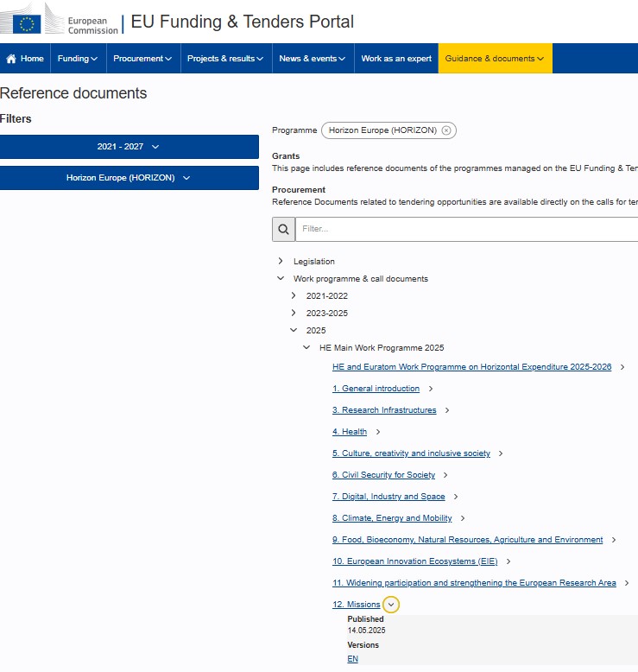Open the 7. Digital, Industry and Space link
Image resolution: width=638 pixels, height=672 pixels.
(x=388, y=497)
